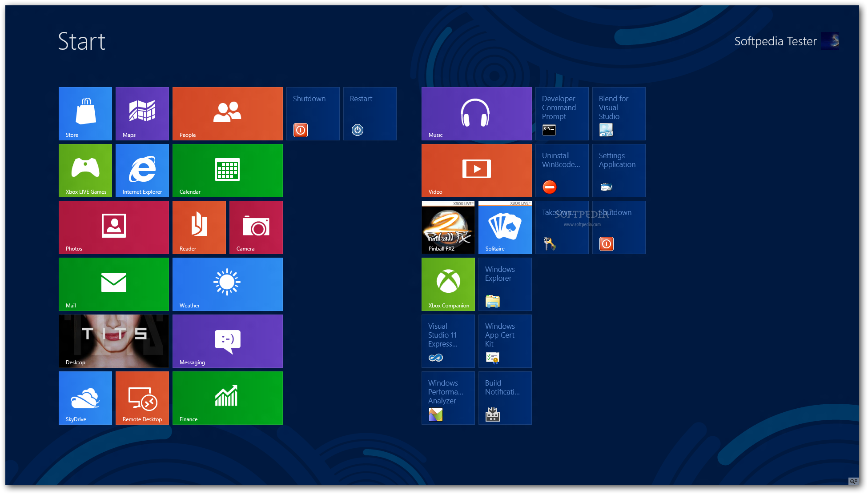The image size is (868, 494).
Task: Click Shutdown tile beside TakeOwn
Action: (x=619, y=227)
